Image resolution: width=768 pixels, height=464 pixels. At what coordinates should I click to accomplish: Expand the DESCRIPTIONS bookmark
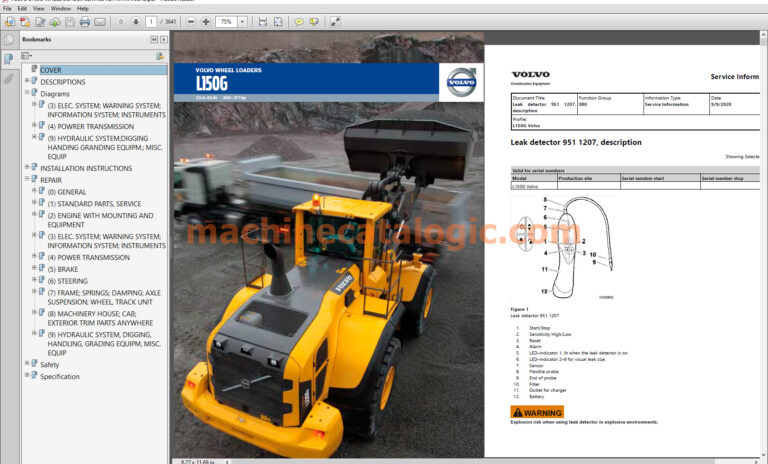coord(27,80)
